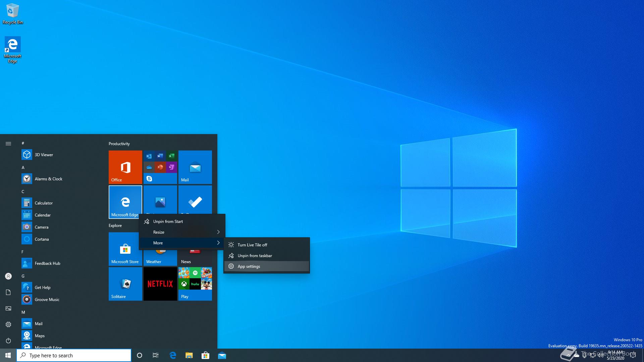This screenshot has height=362, width=644.
Task: Open Recycle Bin on desktop
Action: [13, 14]
